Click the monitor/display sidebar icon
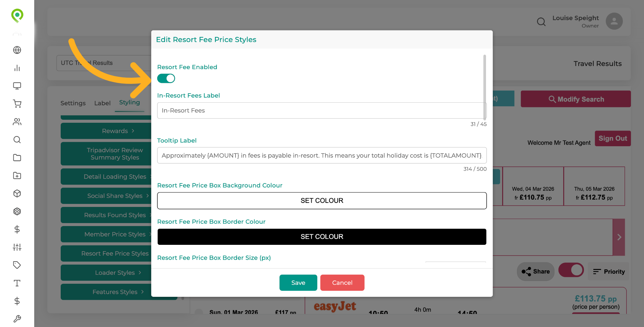Screen dimensions: 644x327 click(x=17, y=86)
